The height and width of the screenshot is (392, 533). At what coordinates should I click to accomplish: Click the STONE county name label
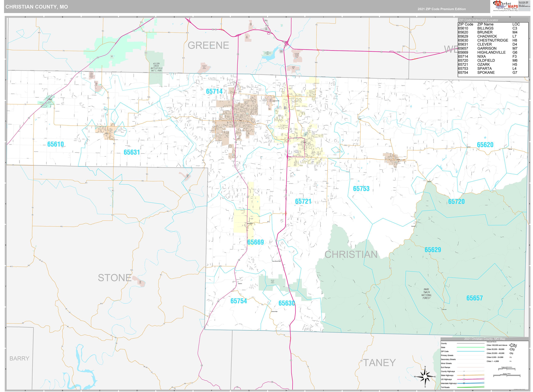click(x=115, y=278)
